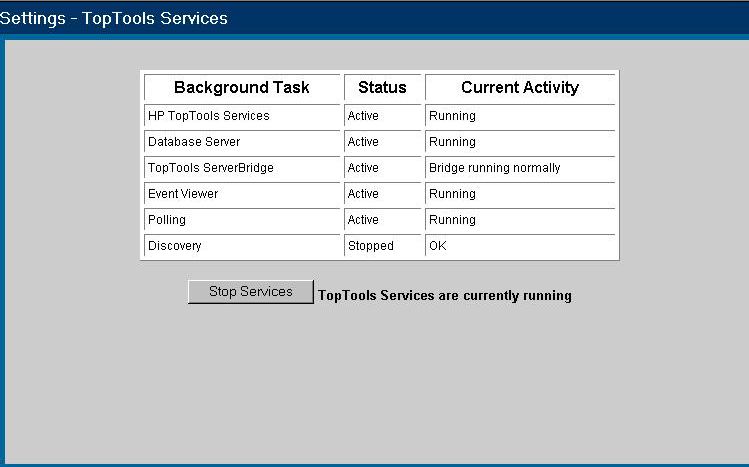The image size is (749, 467).
Task: Click the OK activity cell for Discovery
Action: point(520,245)
